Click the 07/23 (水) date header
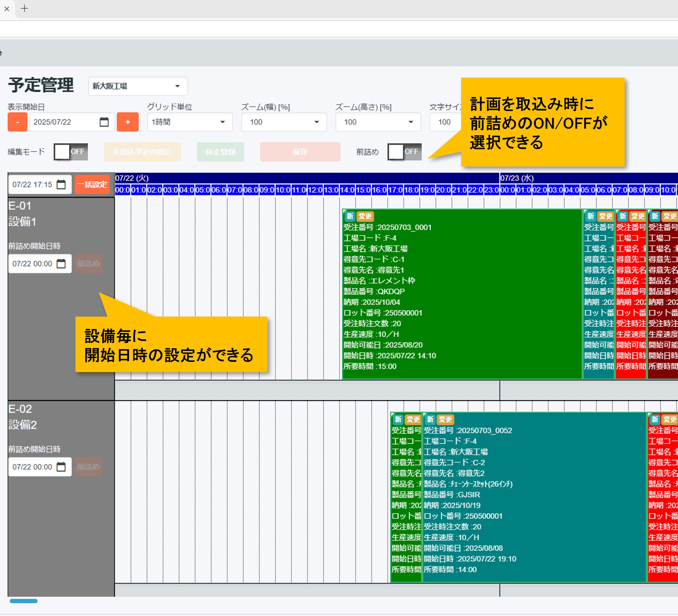 [x=517, y=178]
